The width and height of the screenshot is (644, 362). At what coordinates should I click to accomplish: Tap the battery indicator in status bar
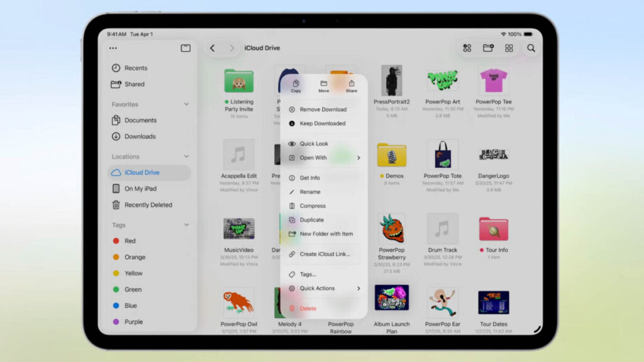click(528, 34)
